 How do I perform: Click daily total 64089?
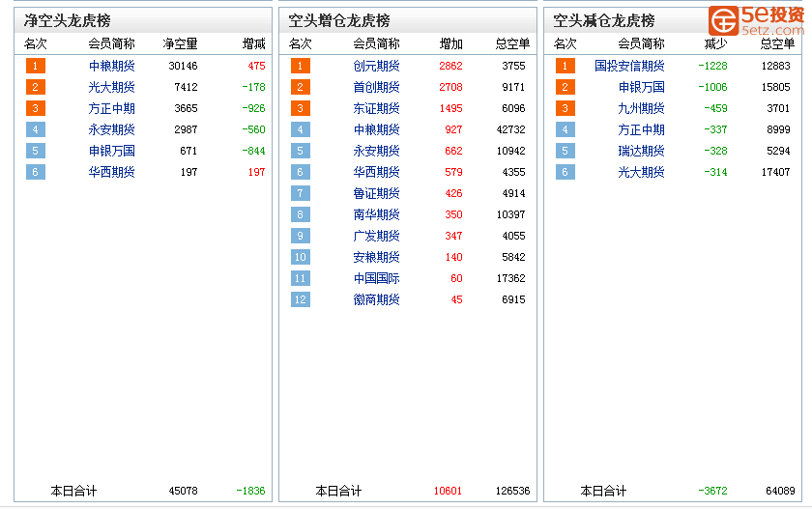(780, 491)
